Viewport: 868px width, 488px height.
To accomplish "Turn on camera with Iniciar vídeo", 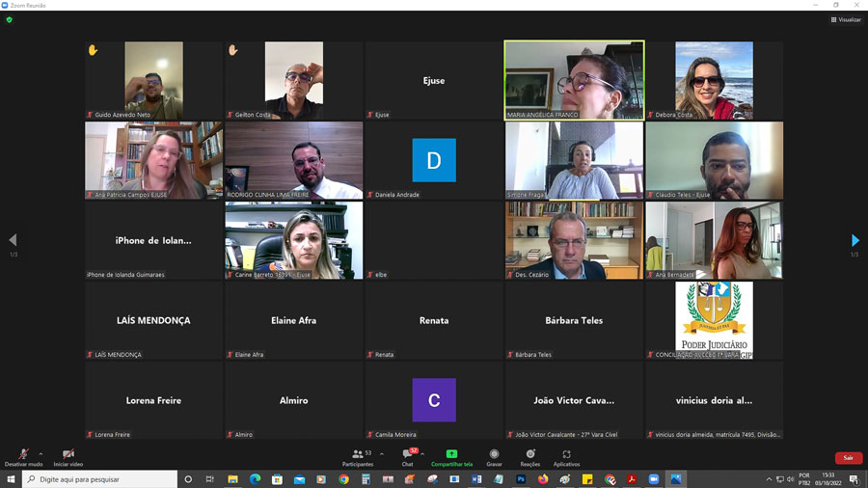I will click(68, 455).
